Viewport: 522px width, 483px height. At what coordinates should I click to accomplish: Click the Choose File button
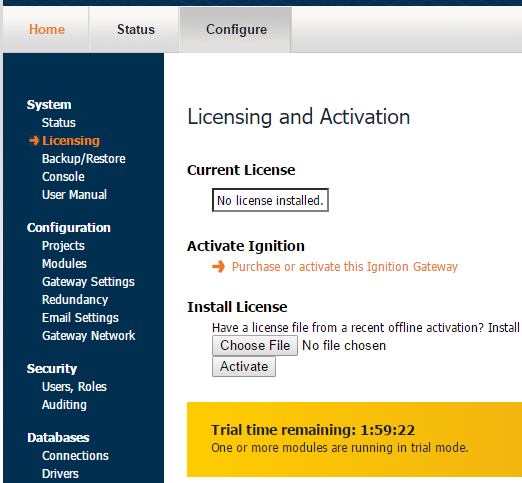point(255,346)
